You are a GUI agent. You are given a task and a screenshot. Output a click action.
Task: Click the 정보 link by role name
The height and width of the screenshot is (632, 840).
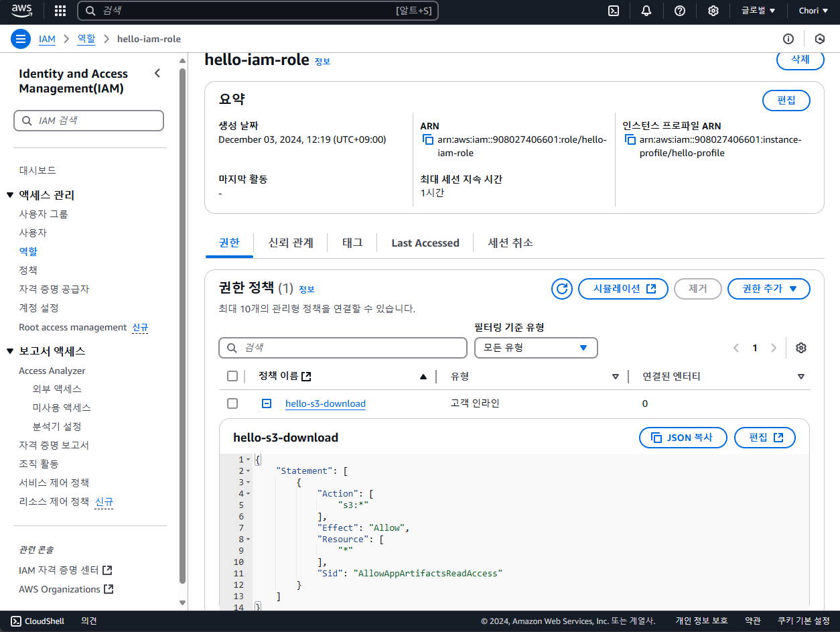[x=322, y=62]
